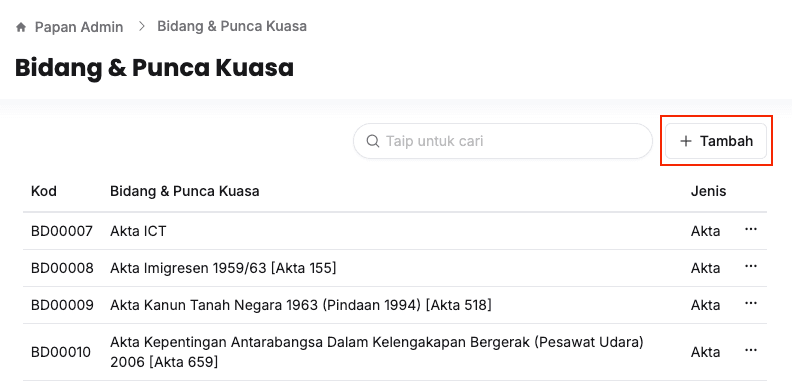Click the Jenis column header

click(708, 191)
